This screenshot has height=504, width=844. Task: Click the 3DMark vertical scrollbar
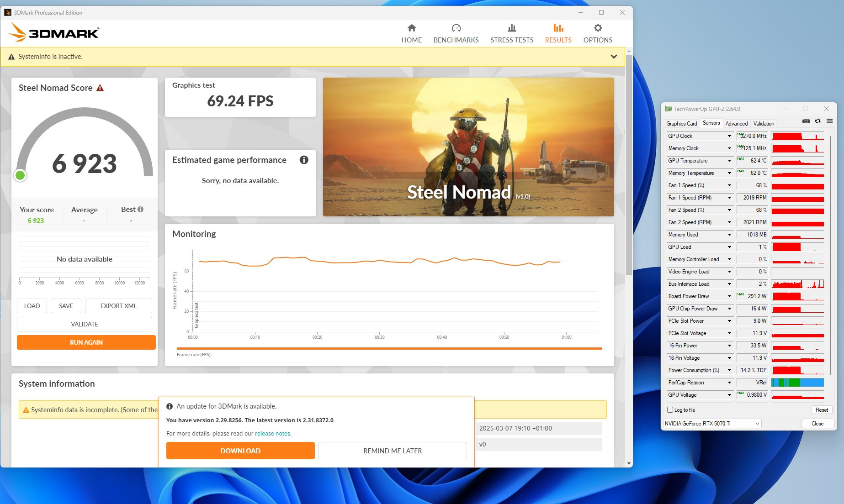[629, 164]
